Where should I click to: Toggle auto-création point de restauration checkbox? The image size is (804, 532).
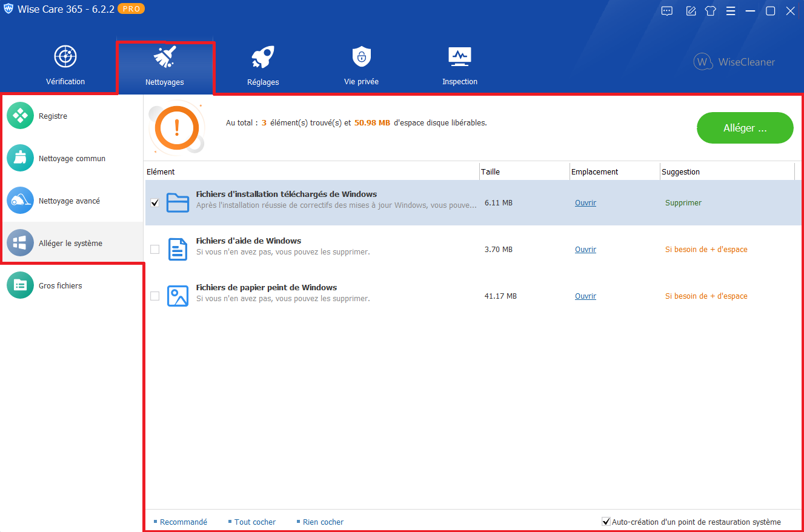pos(606,522)
